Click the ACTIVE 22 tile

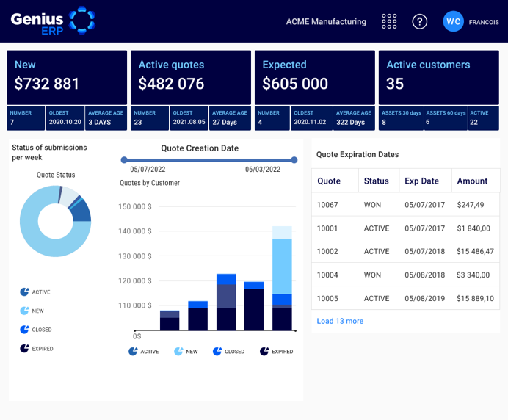(484, 118)
